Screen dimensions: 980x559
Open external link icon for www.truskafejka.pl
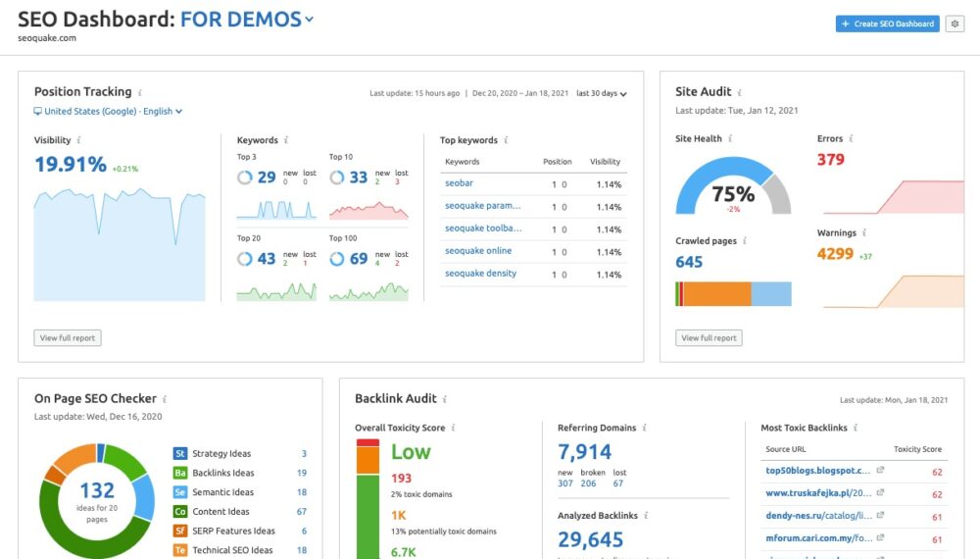(x=880, y=492)
